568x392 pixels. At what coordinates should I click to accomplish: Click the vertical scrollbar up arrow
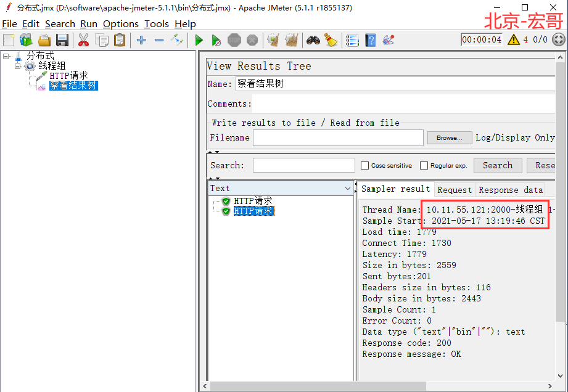point(560,57)
